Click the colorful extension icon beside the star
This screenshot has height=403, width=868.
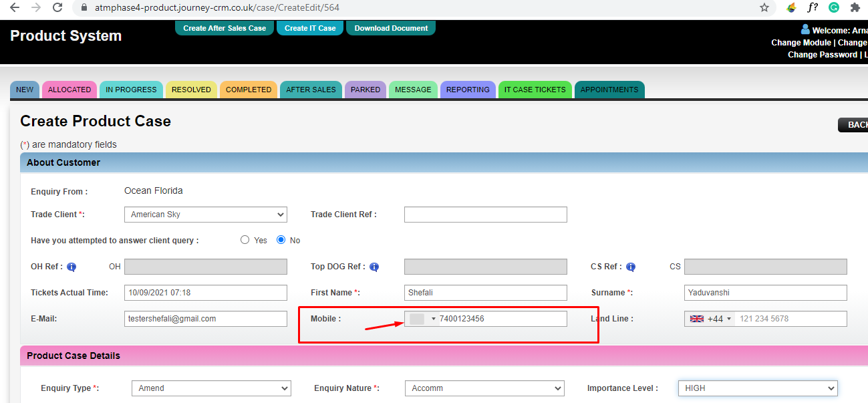point(792,8)
